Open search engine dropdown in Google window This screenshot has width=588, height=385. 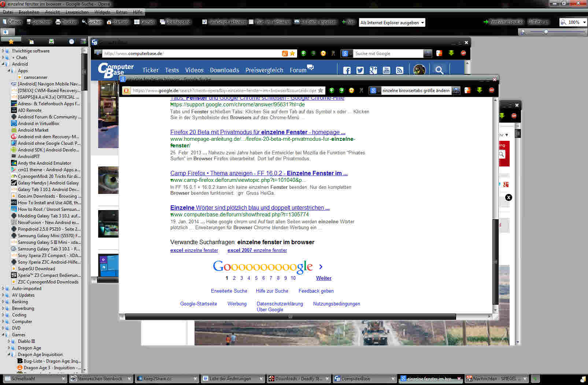click(x=374, y=90)
